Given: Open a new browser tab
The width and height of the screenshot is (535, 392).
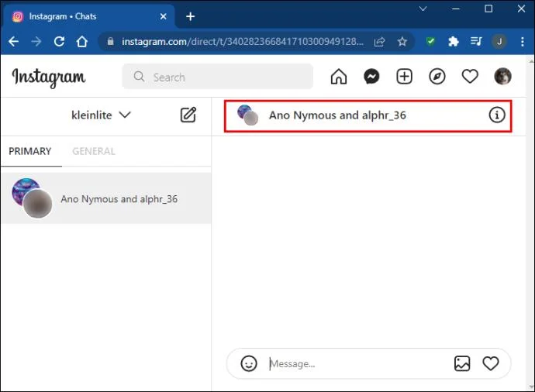Looking at the screenshot, I should click(191, 16).
